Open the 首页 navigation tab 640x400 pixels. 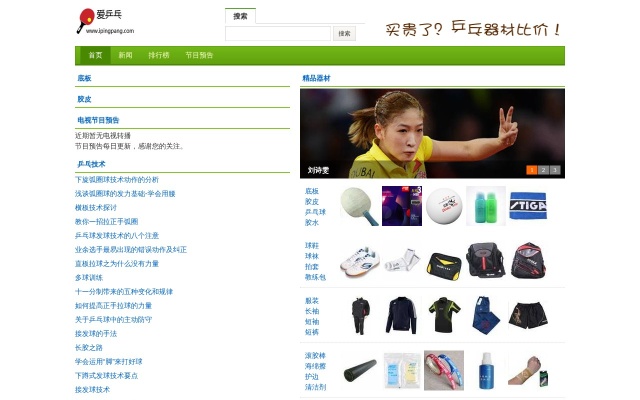pos(95,56)
